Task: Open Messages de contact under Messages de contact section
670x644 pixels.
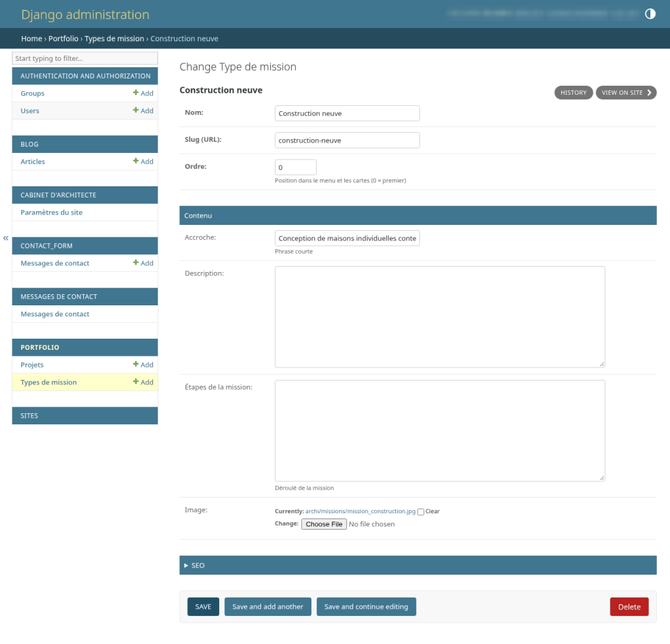Action: 55,314
